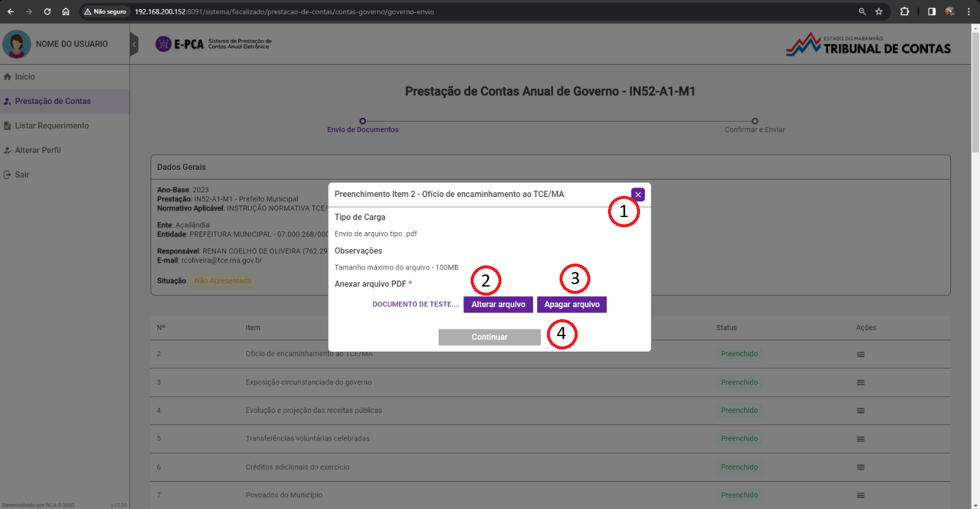Click the Não seguro security indicator
The width and height of the screenshot is (980, 509).
[x=105, y=11]
